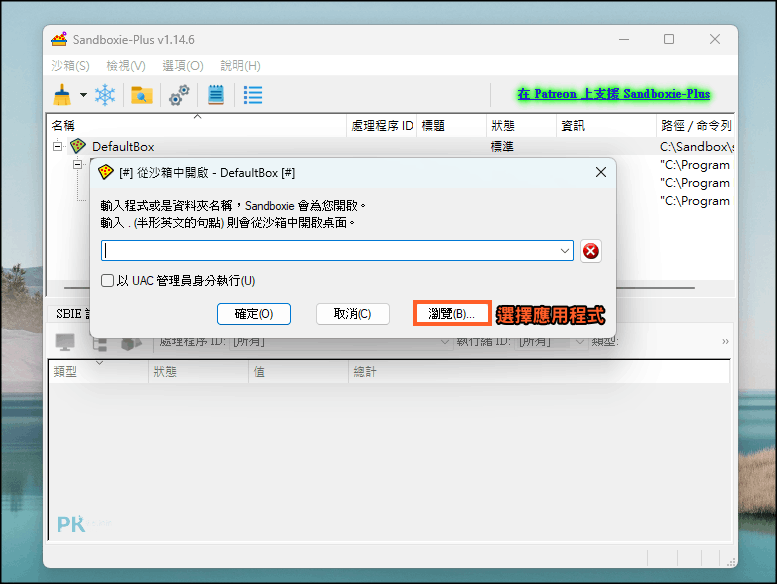Click the 瀏覽(B)... browse button
Viewport: 777px width, 584px height.
(x=451, y=314)
